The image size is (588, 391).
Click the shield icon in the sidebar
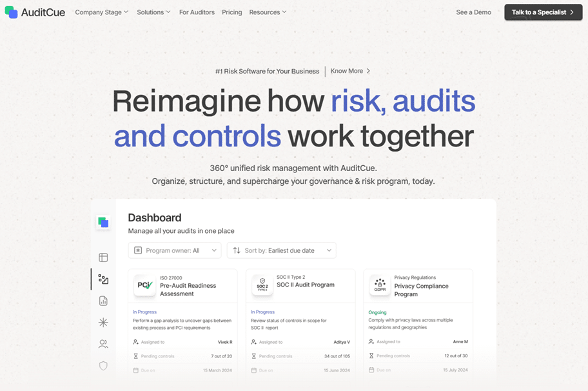coord(103,365)
